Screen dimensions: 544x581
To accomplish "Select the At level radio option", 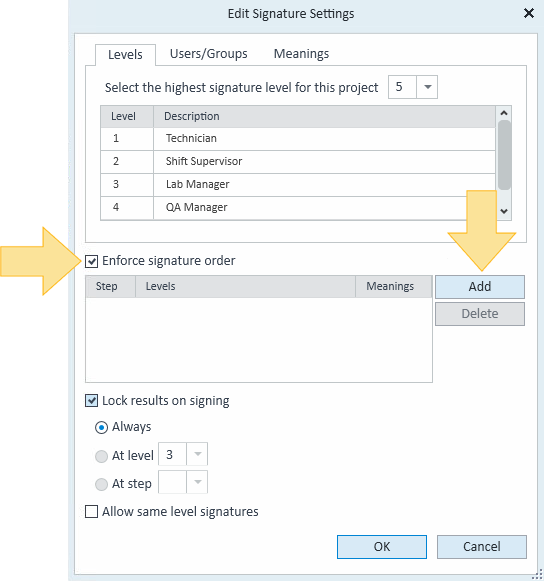I will 102,456.
